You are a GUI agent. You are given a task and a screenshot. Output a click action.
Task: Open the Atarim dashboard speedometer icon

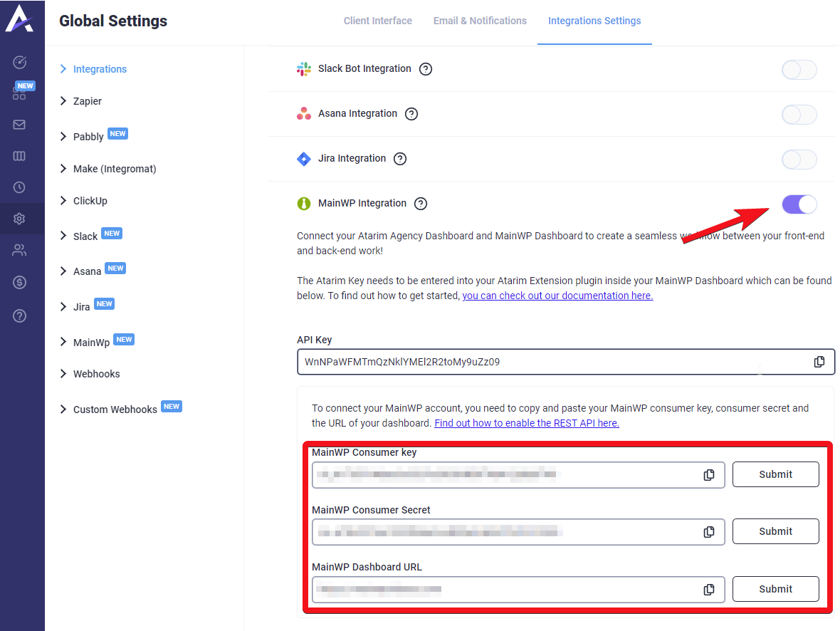pyautogui.click(x=21, y=63)
